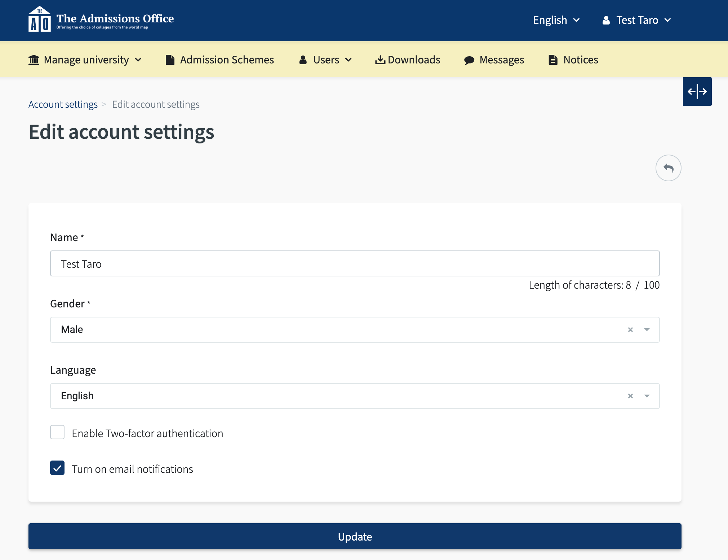The image size is (728, 560).
Task: Click the circular back arrow icon
Action: (x=668, y=168)
